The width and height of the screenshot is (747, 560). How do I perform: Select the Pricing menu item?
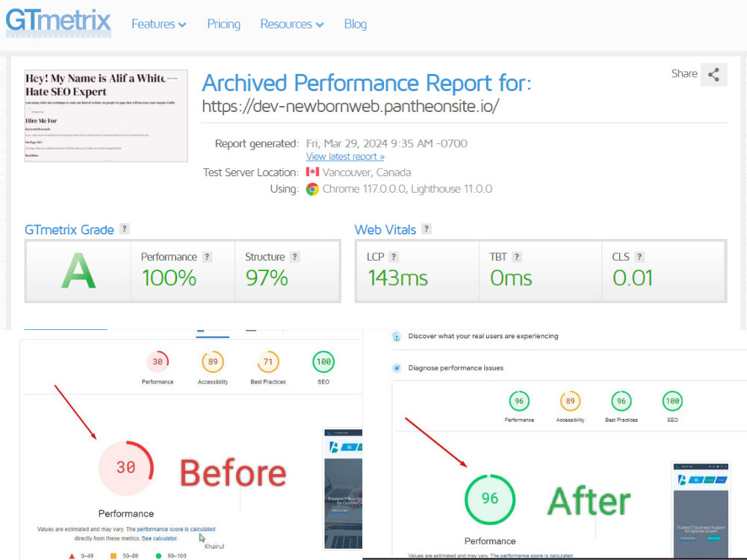pyautogui.click(x=223, y=24)
